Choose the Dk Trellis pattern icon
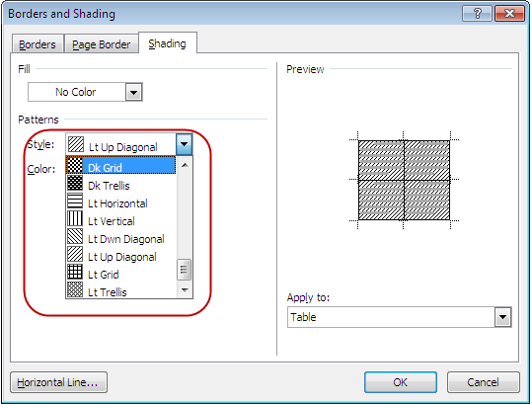The width and height of the screenshot is (532, 404). pos(75,183)
